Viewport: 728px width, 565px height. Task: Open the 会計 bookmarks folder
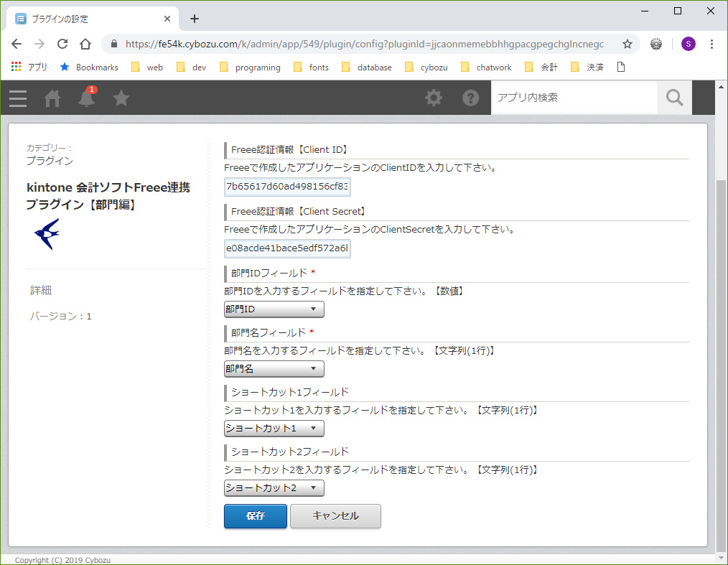tap(541, 67)
